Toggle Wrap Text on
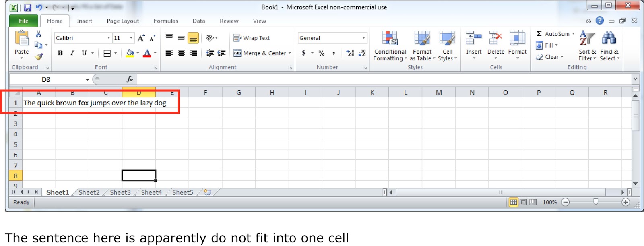The height and width of the screenshot is (246, 644). pos(252,38)
